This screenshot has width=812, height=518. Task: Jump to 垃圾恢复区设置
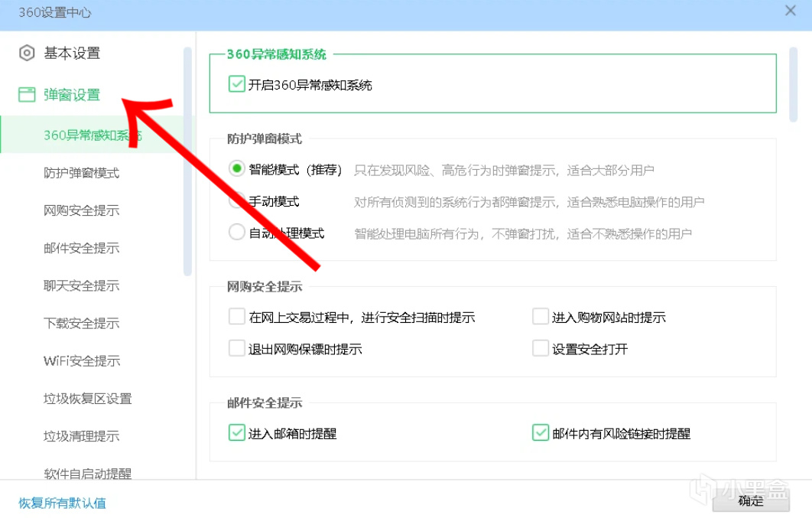coord(87,399)
